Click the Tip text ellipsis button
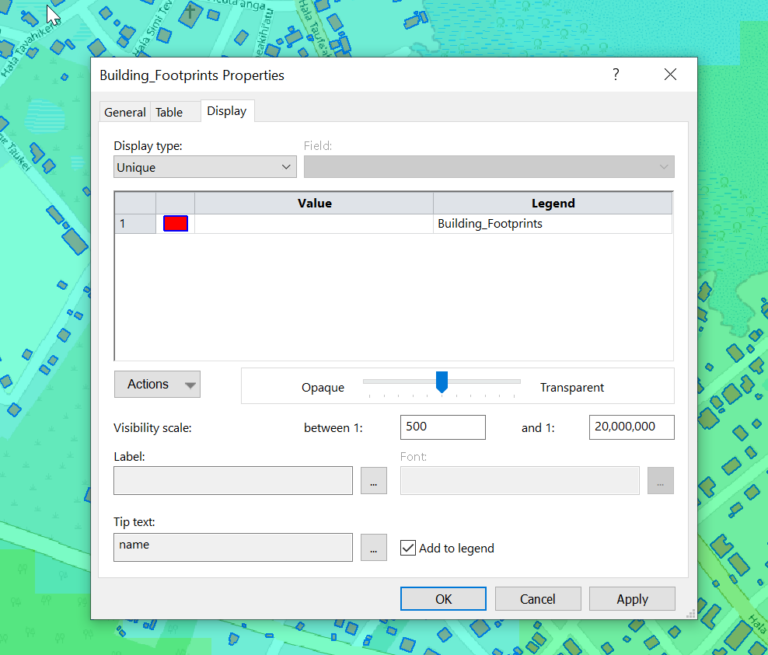 pos(373,548)
